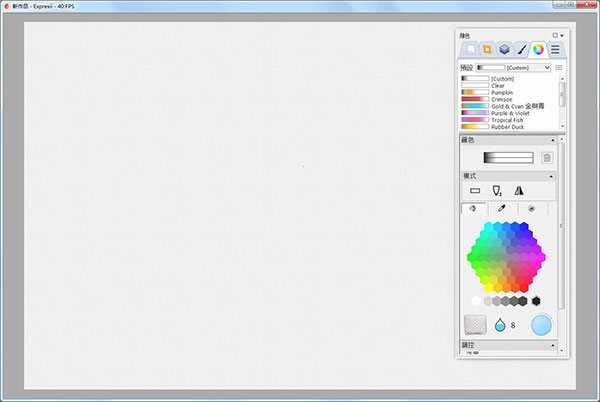The width and height of the screenshot is (600, 402).
Task: Open the layers cube icon panel
Action: pos(504,48)
